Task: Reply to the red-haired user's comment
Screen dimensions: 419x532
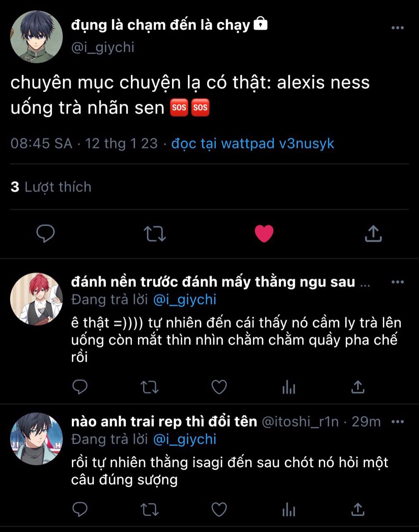Action: (80, 387)
